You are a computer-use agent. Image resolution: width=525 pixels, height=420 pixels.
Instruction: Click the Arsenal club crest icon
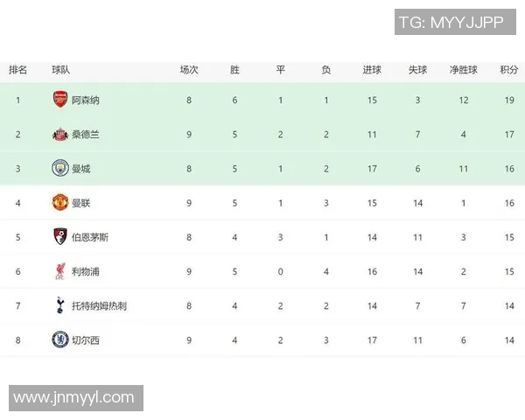click(59, 100)
